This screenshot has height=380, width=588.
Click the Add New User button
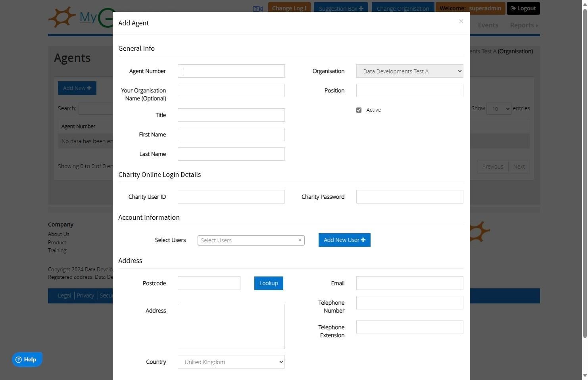(x=344, y=240)
